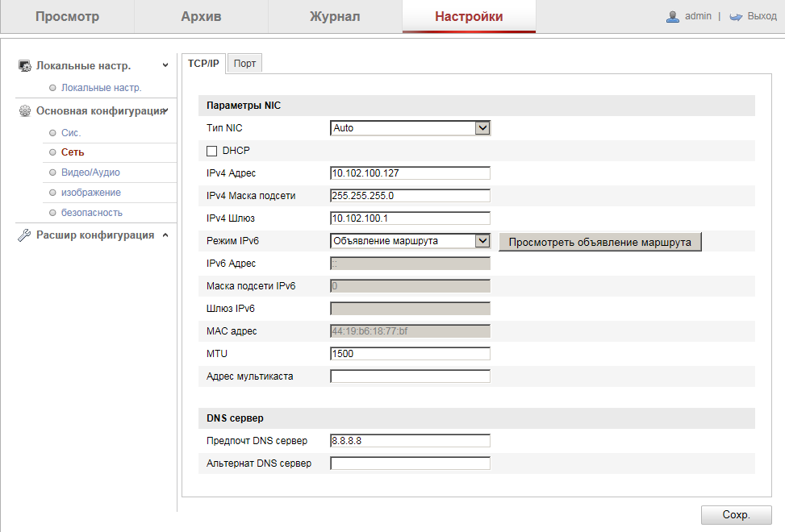Click the bullet icon beside Видео/Аудио

[52, 172]
